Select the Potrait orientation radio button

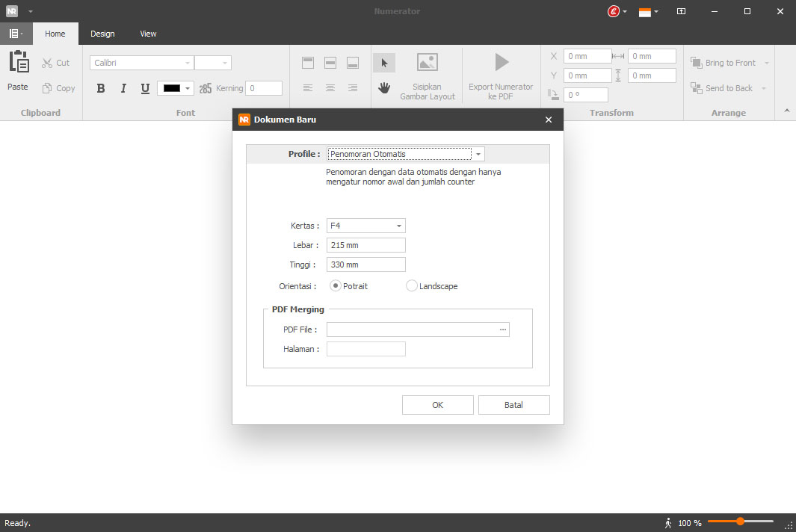tap(336, 285)
